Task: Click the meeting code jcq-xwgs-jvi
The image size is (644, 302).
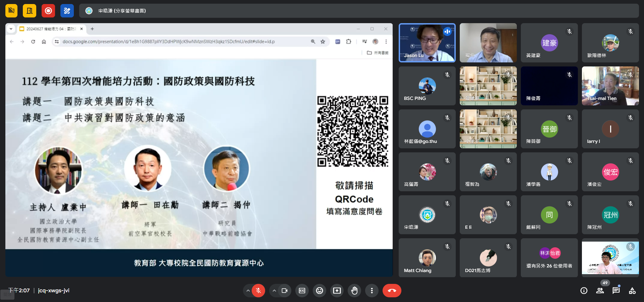Action: (x=54, y=291)
